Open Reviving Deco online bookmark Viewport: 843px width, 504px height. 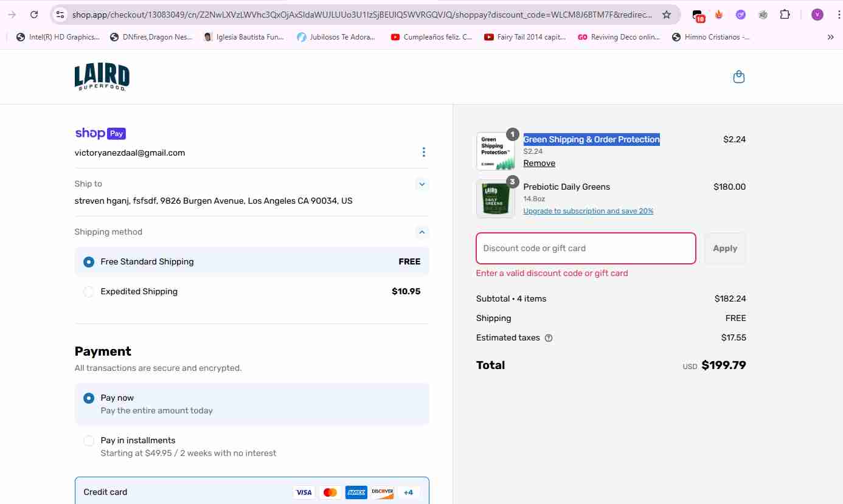(x=619, y=37)
